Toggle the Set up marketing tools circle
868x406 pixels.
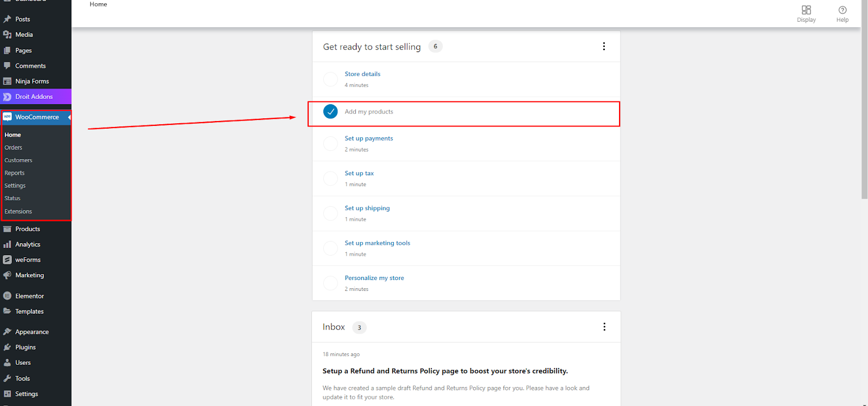tap(330, 248)
